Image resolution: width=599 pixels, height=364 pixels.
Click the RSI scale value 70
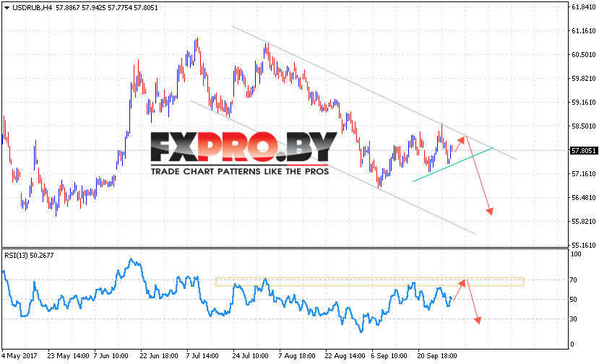(x=574, y=280)
